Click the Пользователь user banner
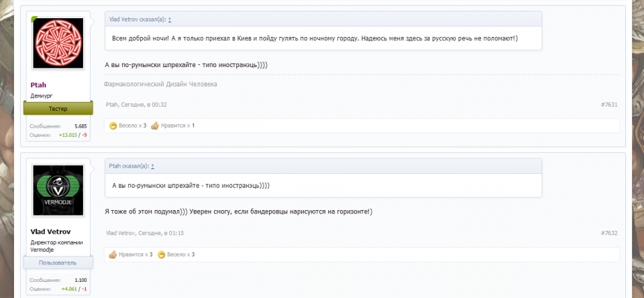 pos(58,262)
